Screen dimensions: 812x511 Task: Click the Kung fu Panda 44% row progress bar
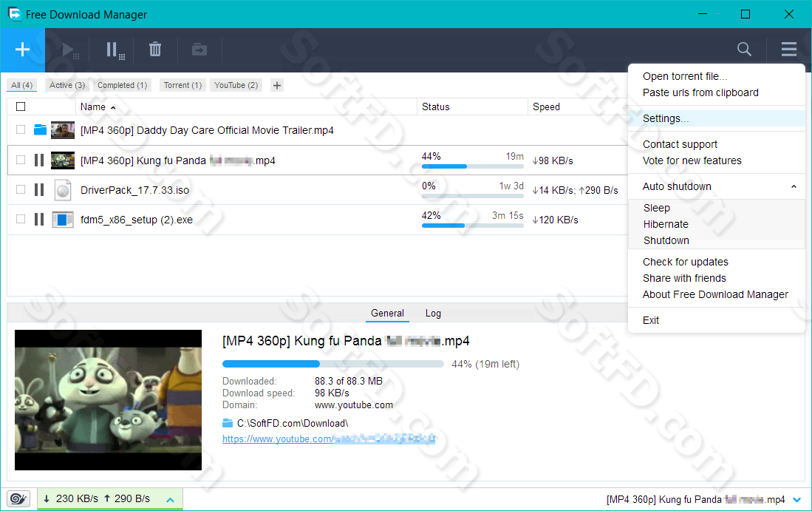[472, 166]
